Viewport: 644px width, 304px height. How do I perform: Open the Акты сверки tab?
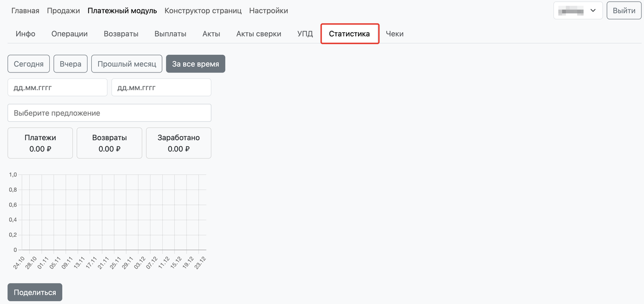click(x=259, y=34)
